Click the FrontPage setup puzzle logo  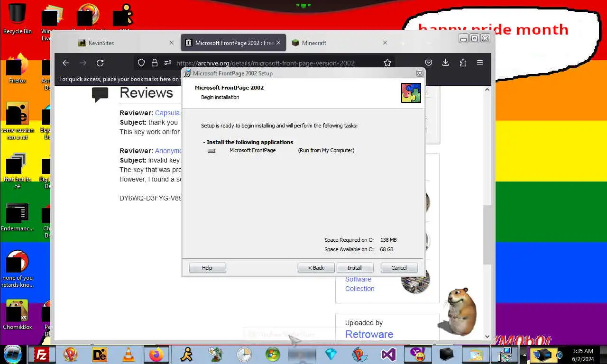pos(411,93)
